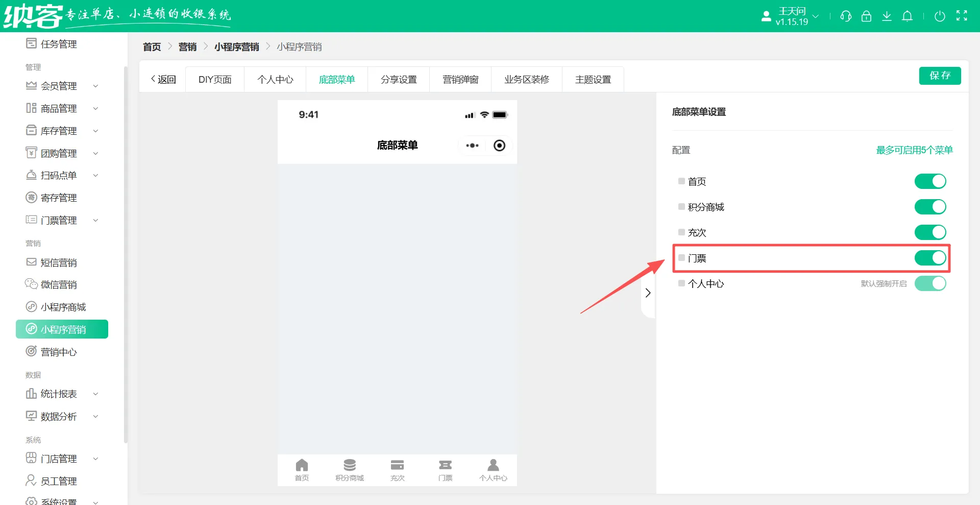
Task: Click the lock screen icon in the top bar
Action: click(866, 16)
